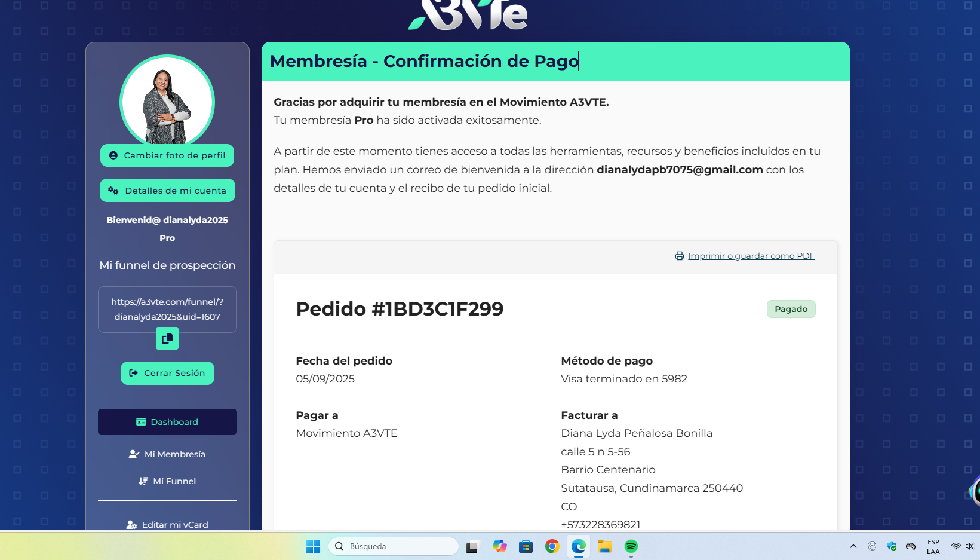Launch Copilot from the taskbar
The height and width of the screenshot is (560, 980).
click(500, 546)
